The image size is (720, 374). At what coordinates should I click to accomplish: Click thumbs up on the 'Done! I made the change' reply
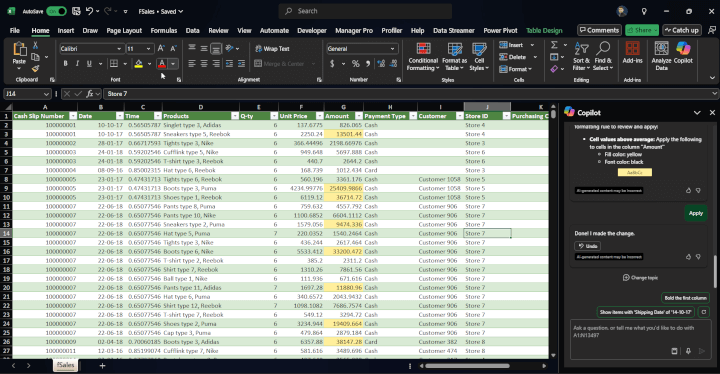click(x=688, y=257)
